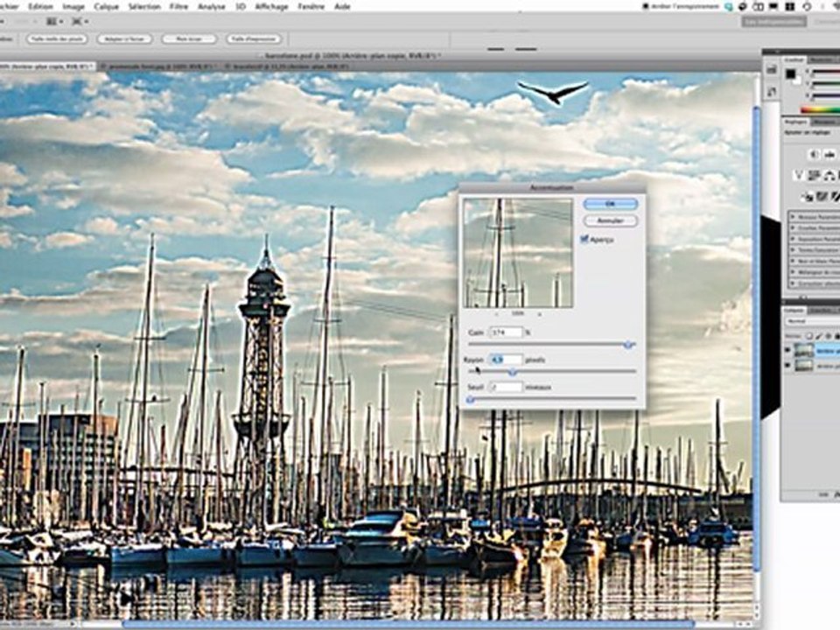The height and width of the screenshot is (630, 840).
Task: Click 'Adapter à l'écran' button
Action: (x=124, y=39)
